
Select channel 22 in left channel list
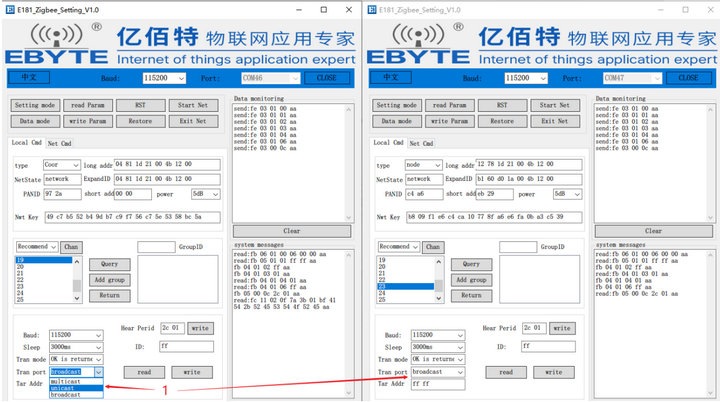[x=44, y=280]
